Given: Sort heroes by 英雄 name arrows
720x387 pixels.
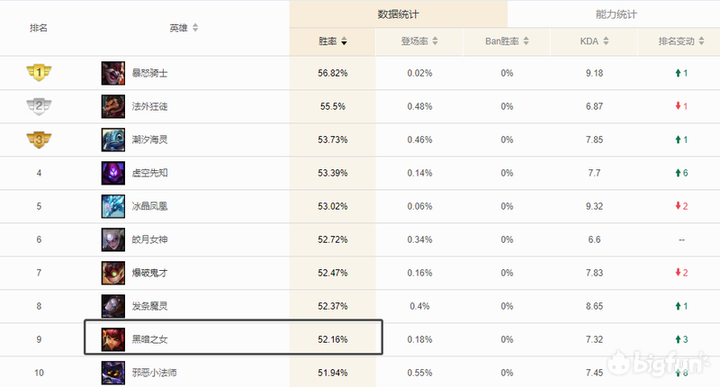Looking at the screenshot, I should (x=195, y=28).
